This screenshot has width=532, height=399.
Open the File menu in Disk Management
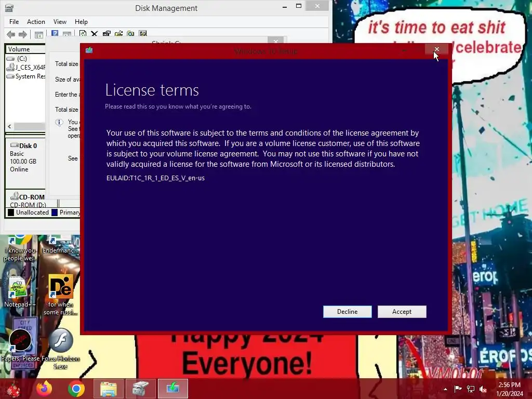pos(14,22)
